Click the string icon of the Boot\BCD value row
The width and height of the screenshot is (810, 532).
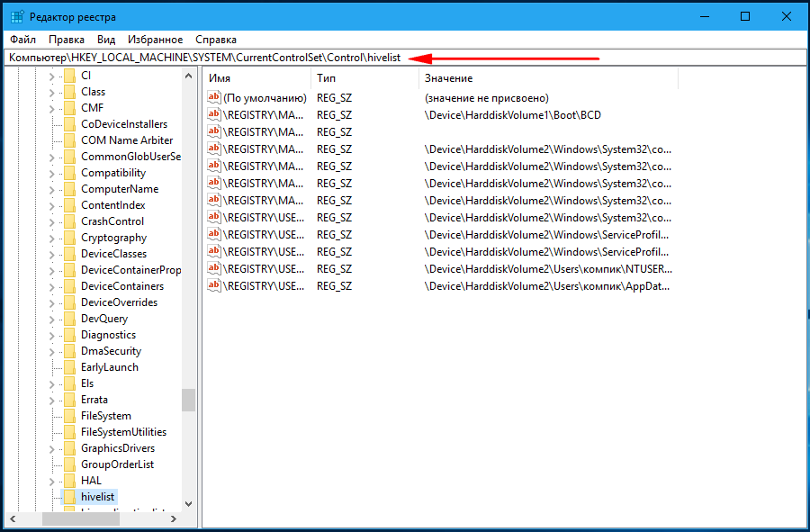(x=214, y=114)
